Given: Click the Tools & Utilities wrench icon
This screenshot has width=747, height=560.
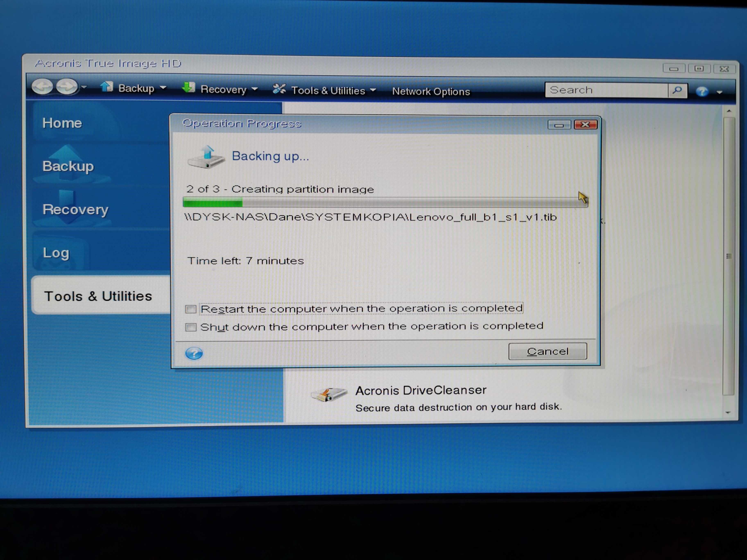Looking at the screenshot, I should (279, 89).
